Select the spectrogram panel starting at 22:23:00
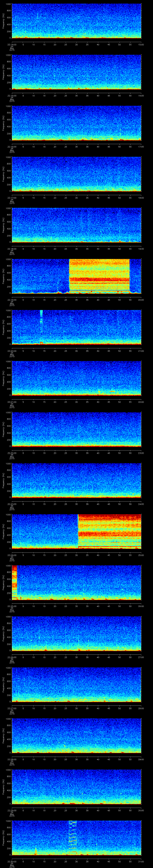Screen dimensions: 153x868 coord(76,480)
